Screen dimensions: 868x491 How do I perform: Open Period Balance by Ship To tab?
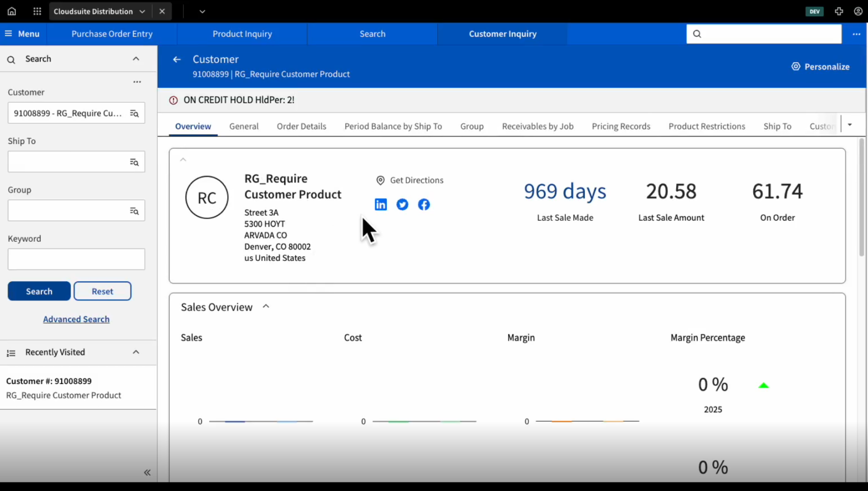pos(393,126)
